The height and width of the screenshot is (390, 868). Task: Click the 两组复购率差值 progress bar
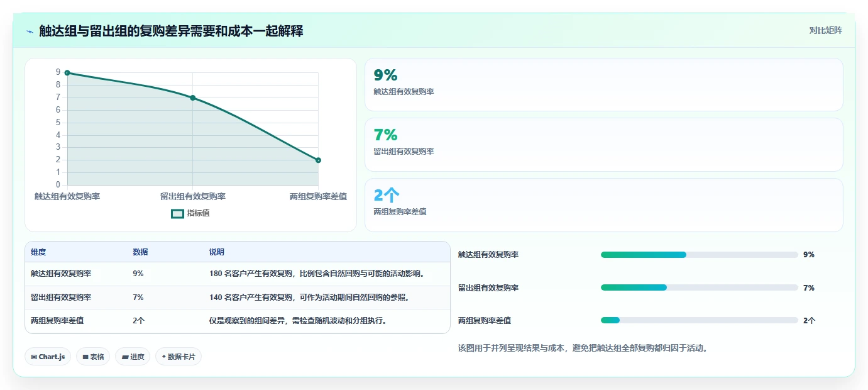700,320
